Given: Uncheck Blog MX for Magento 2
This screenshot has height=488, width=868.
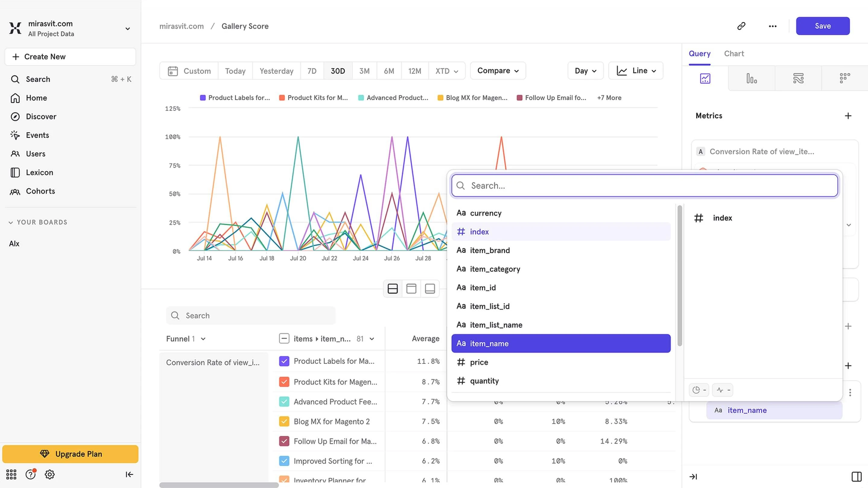Looking at the screenshot, I should click(284, 421).
